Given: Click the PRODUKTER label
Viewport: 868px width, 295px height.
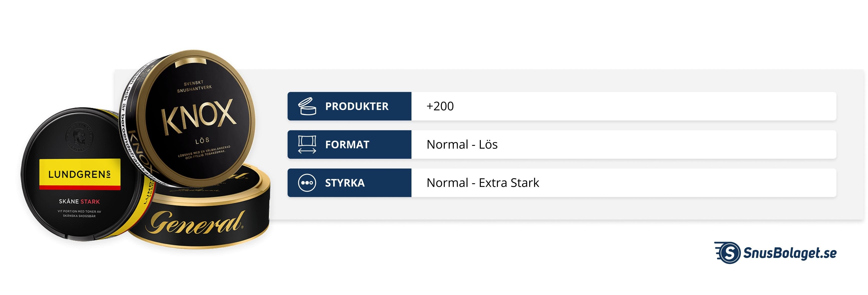Looking at the screenshot, I should point(356,106).
